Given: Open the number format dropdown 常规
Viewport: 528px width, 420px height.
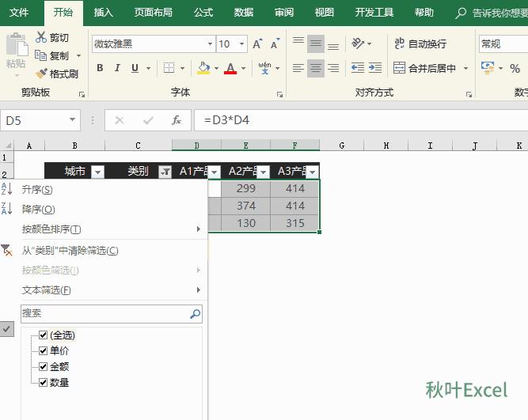Looking at the screenshot, I should coord(503,44).
